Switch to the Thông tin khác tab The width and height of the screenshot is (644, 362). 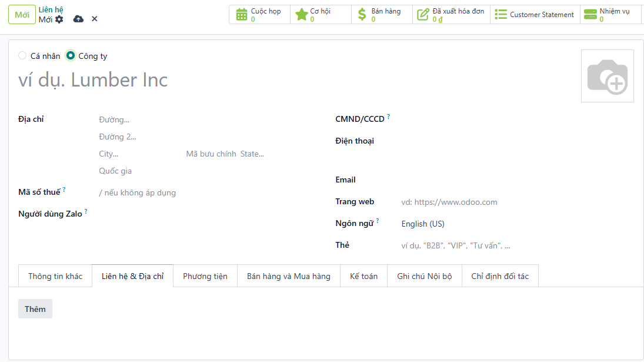coord(55,276)
